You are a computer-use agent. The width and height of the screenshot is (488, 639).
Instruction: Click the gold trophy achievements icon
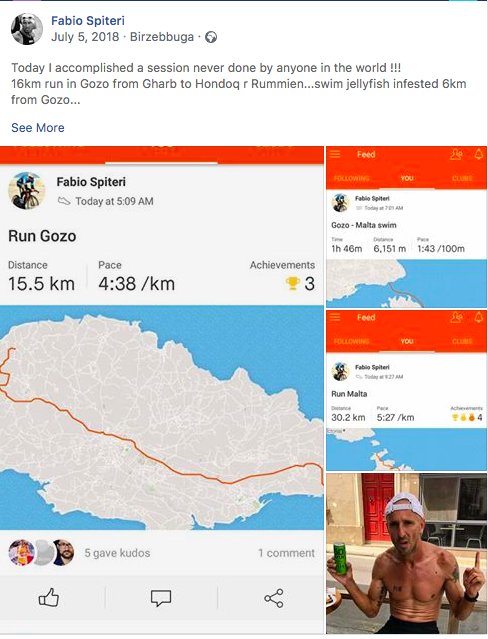[292, 283]
